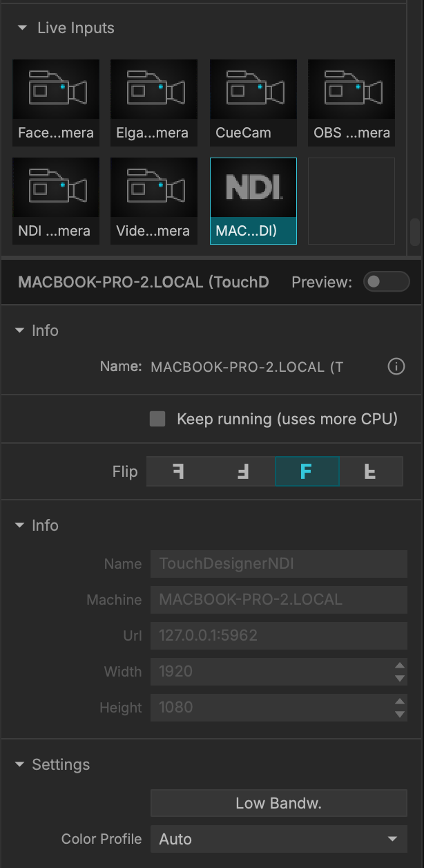Image resolution: width=424 pixels, height=868 pixels.
Task: Select the fourth Flip orientation option
Action: pyautogui.click(x=371, y=472)
